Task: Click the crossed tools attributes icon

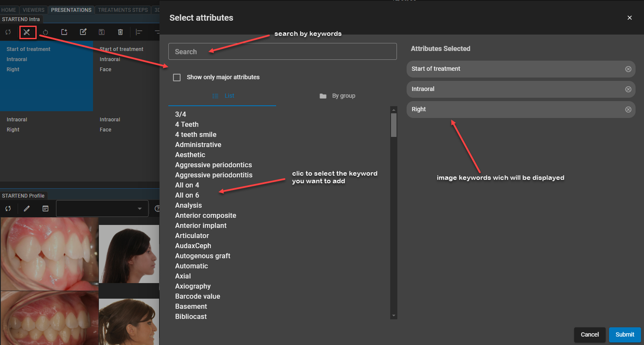Action: point(27,32)
